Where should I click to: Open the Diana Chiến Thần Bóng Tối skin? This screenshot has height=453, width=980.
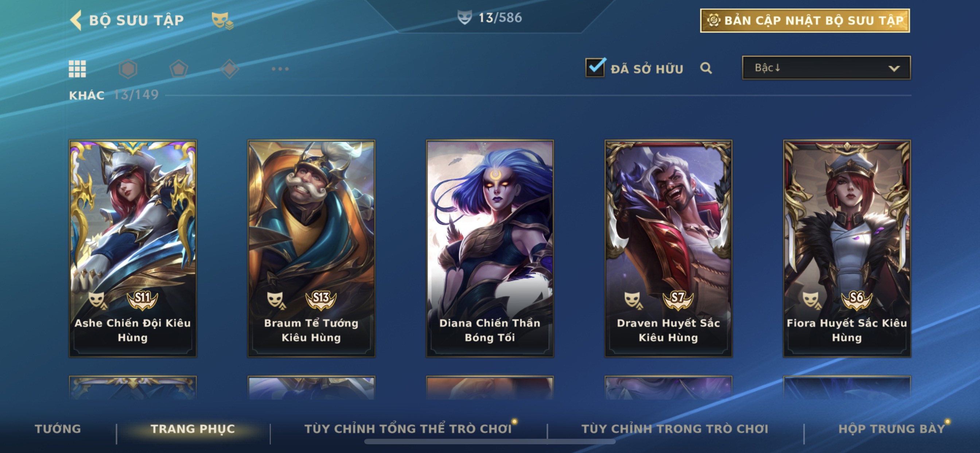(490, 249)
